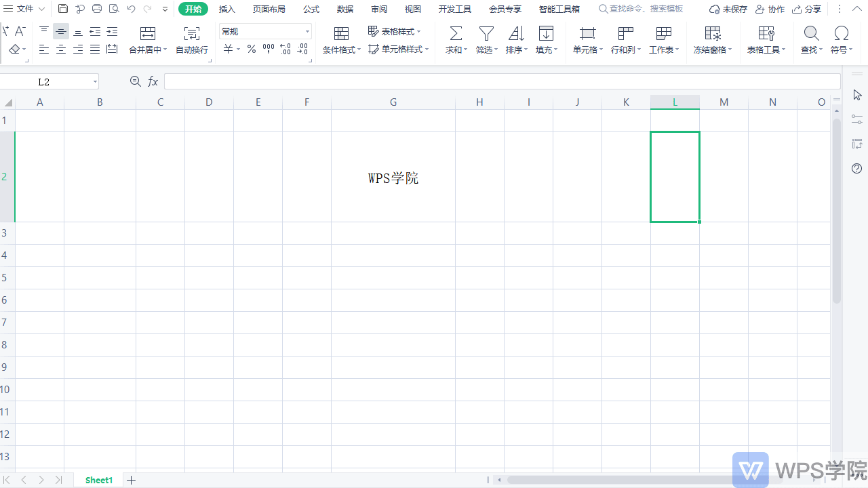Apply percent style to the cell
The image size is (868, 488).
click(251, 48)
